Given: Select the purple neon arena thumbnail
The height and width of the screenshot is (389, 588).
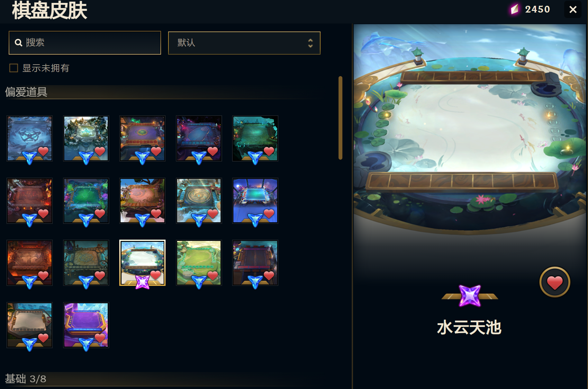Looking at the screenshot, I should pyautogui.click(x=86, y=325).
